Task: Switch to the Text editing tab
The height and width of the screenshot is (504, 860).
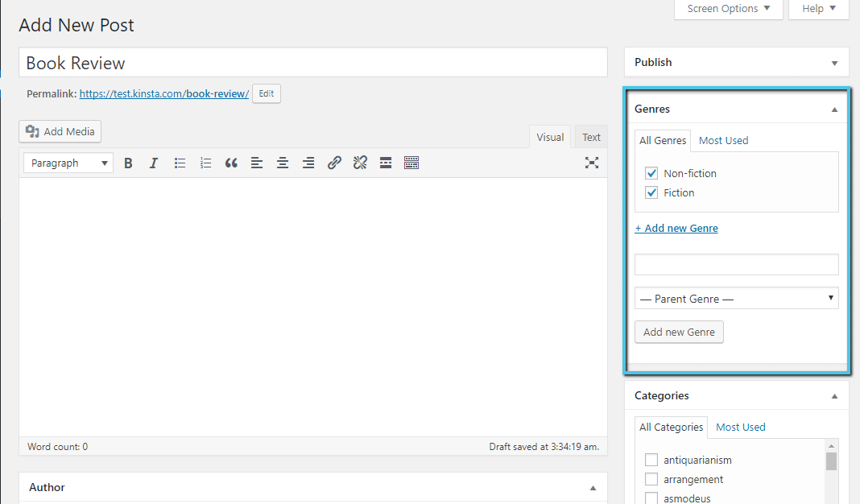Action: point(590,136)
